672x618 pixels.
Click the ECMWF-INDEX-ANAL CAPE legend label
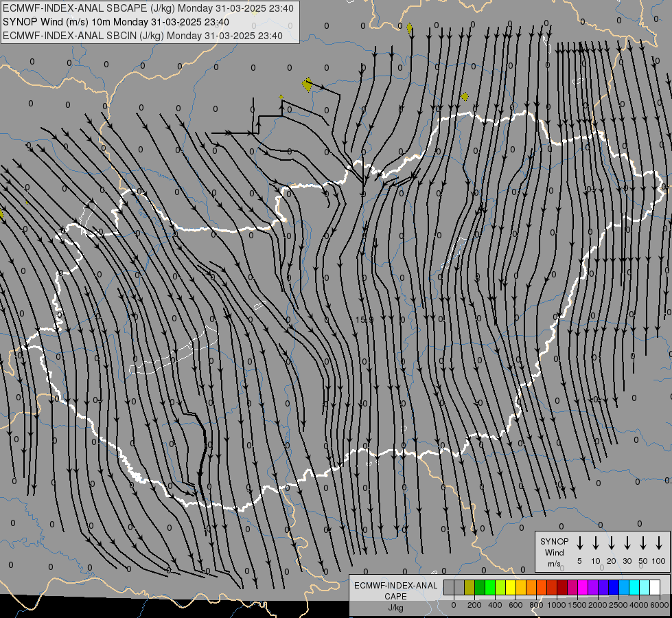pos(395,591)
